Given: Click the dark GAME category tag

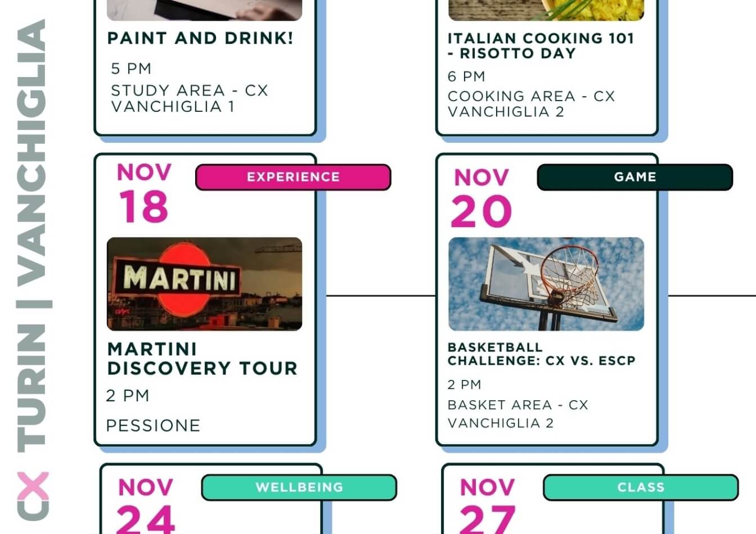Looking at the screenshot, I should (x=634, y=177).
